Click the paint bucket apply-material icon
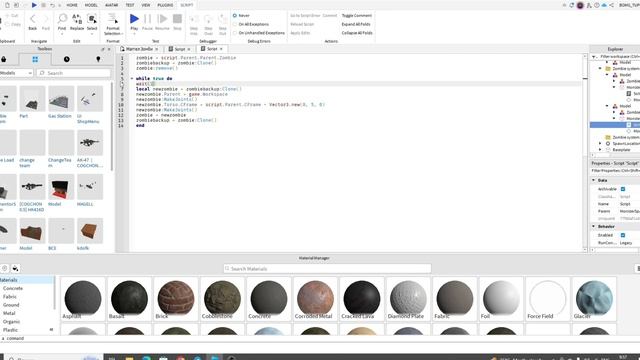 point(15,268)
